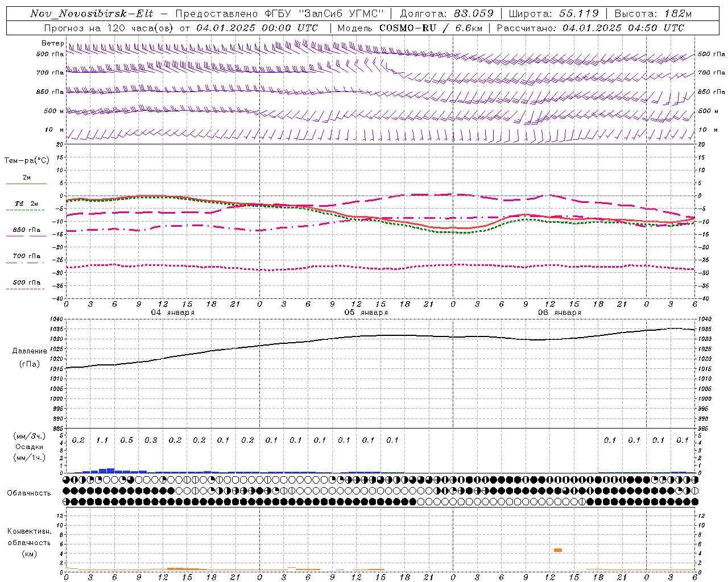Click the tallest blue precipitation bar

(110, 471)
